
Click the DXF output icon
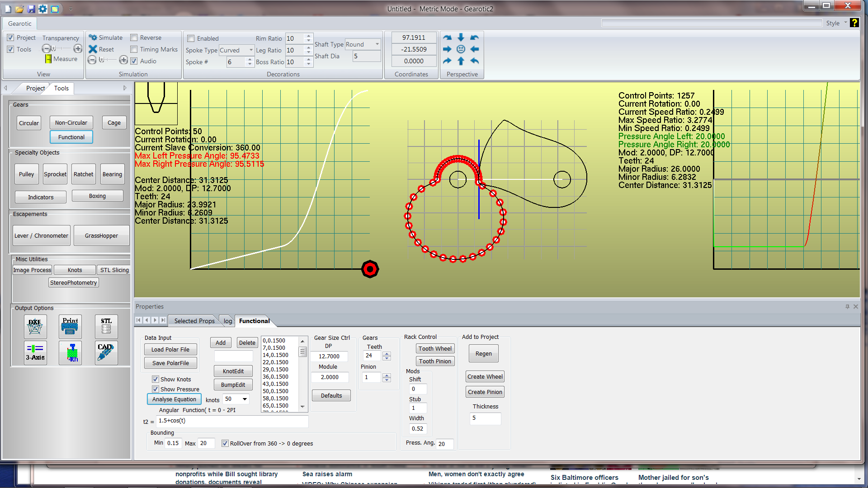pyautogui.click(x=35, y=326)
